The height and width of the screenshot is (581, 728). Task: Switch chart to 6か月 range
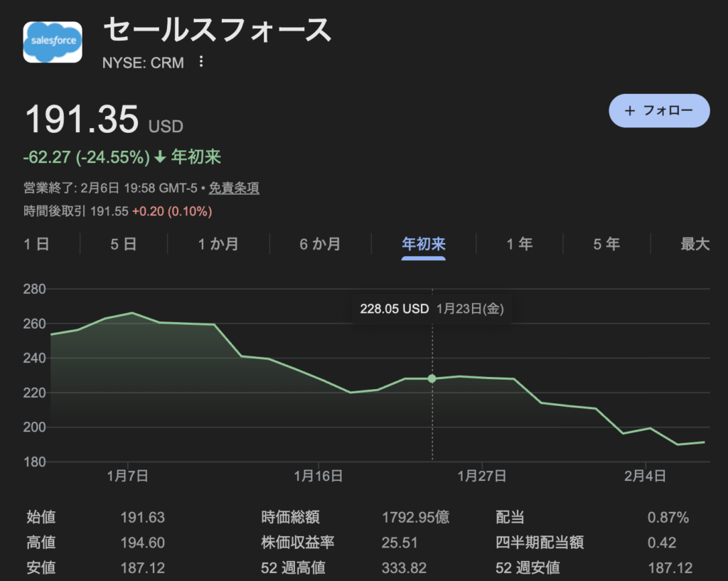[x=320, y=244]
